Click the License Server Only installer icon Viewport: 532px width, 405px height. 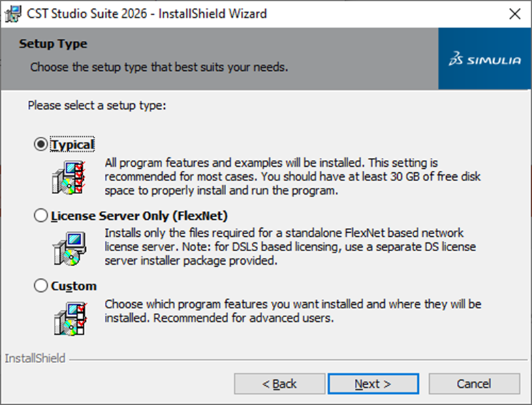click(69, 247)
